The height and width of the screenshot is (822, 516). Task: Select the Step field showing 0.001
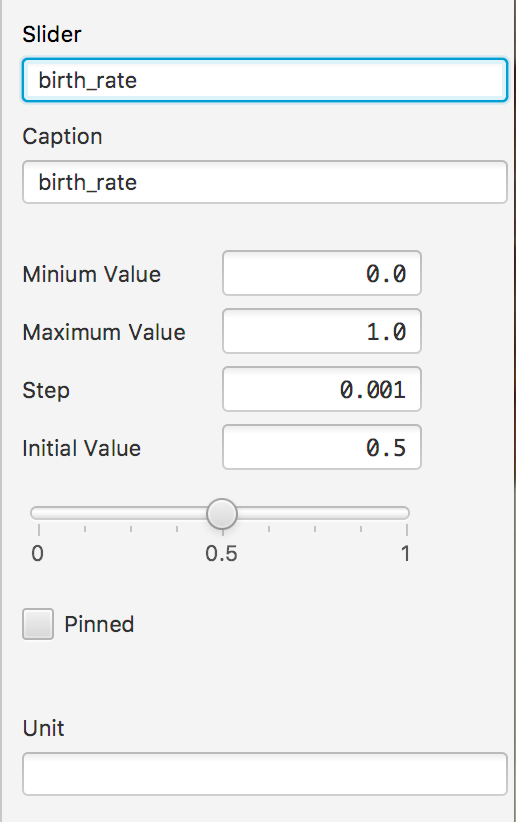pyautogui.click(x=321, y=389)
